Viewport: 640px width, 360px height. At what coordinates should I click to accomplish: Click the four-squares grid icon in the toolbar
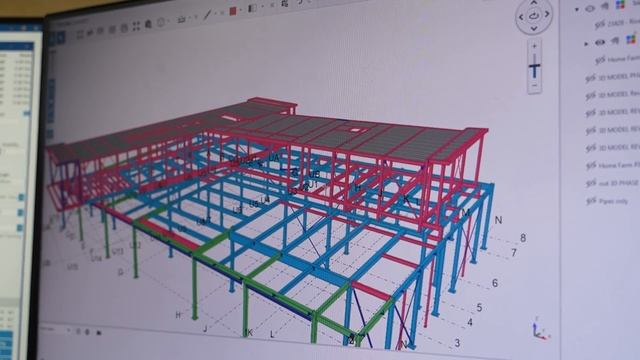[x=136, y=26]
